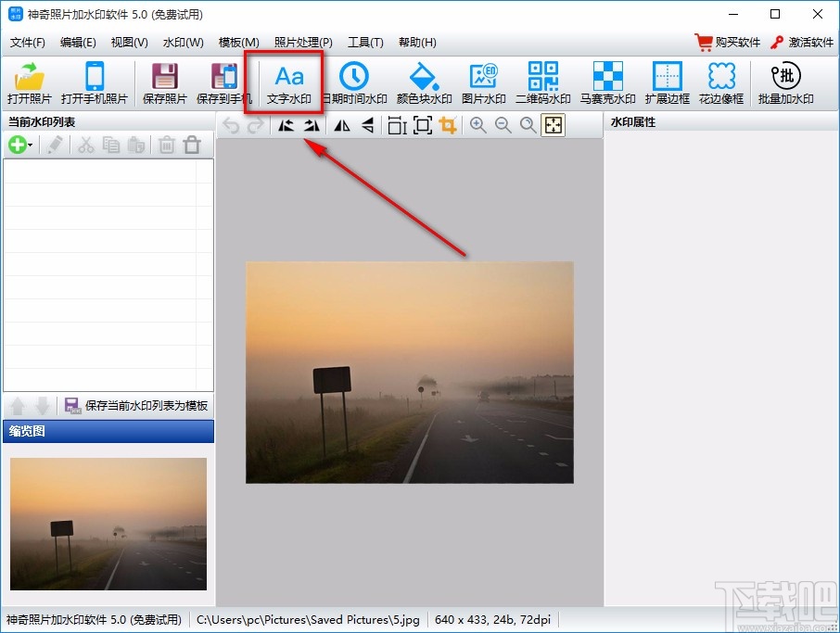Screen dimensions: 840x633
Task: Open the 视图(V) menu
Action: [x=129, y=43]
